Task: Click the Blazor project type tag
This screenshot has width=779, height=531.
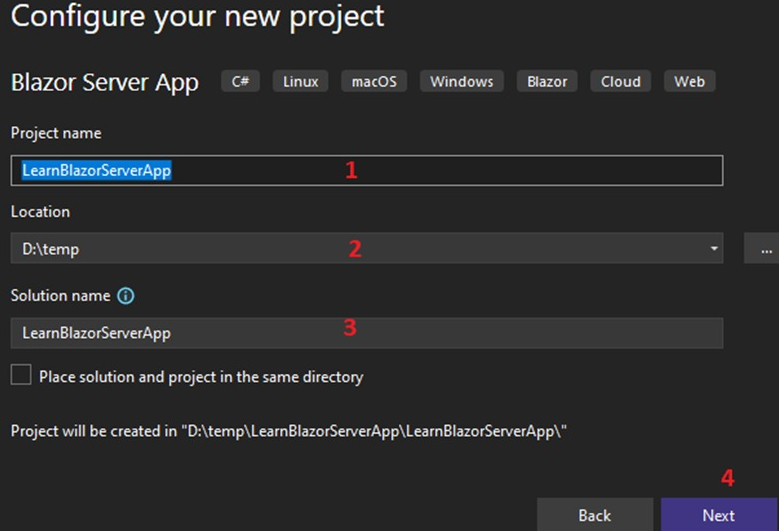Action: pos(547,82)
